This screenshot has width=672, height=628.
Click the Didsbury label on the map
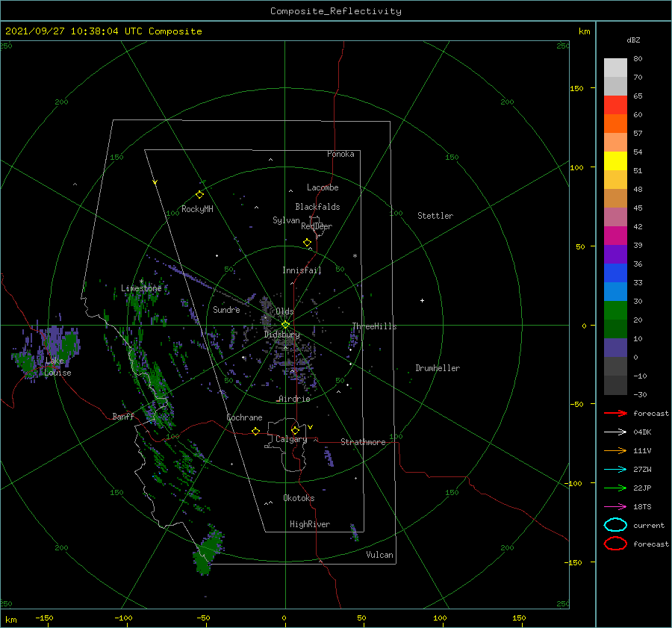282,335
